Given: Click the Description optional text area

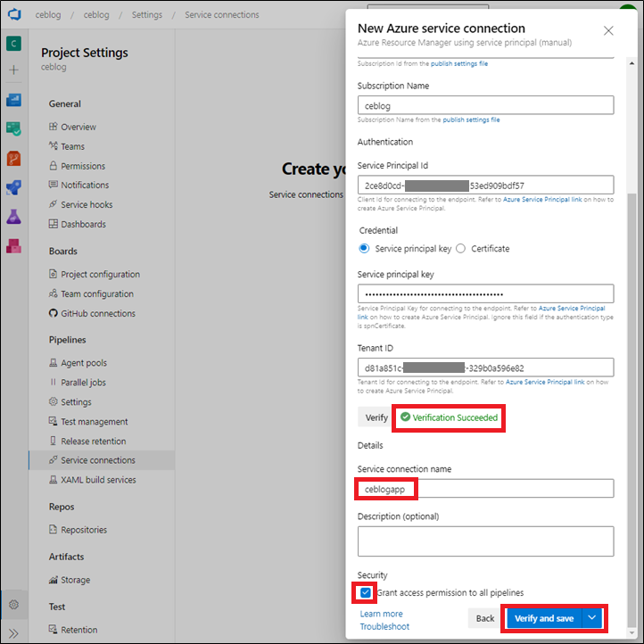Looking at the screenshot, I should pos(485,541).
